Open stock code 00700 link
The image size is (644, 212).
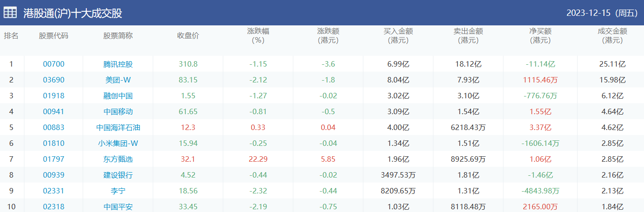click(54, 64)
